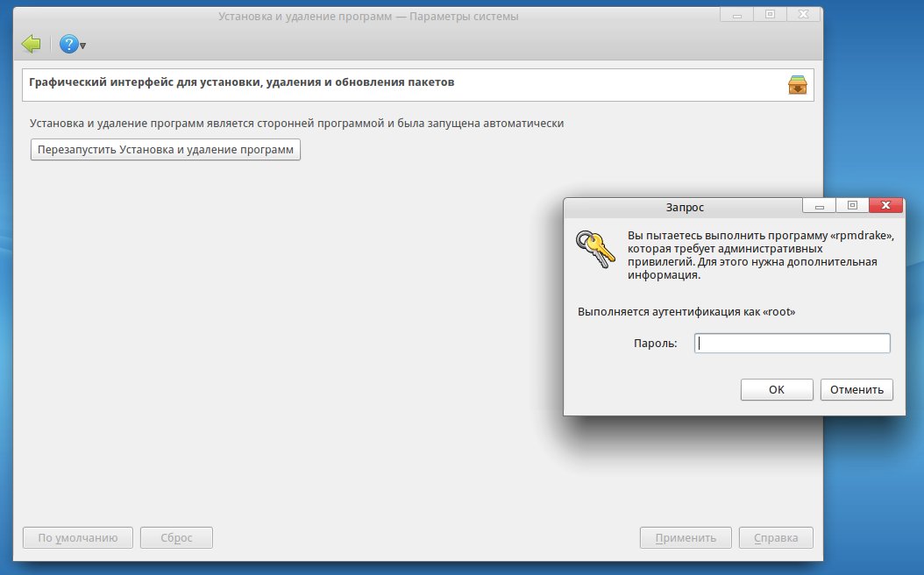The height and width of the screenshot is (575, 924).
Task: Cancel authentication with Отменить button
Action: (x=856, y=389)
